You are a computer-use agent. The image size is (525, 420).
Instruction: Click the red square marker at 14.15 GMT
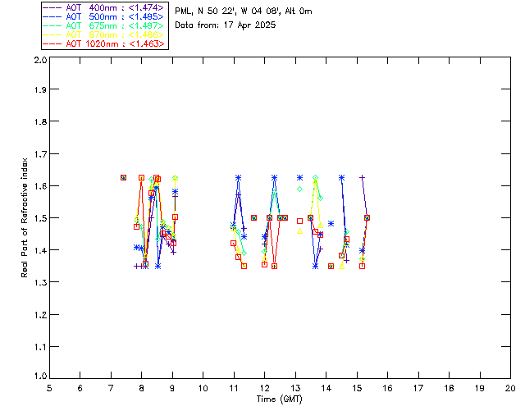(331, 267)
